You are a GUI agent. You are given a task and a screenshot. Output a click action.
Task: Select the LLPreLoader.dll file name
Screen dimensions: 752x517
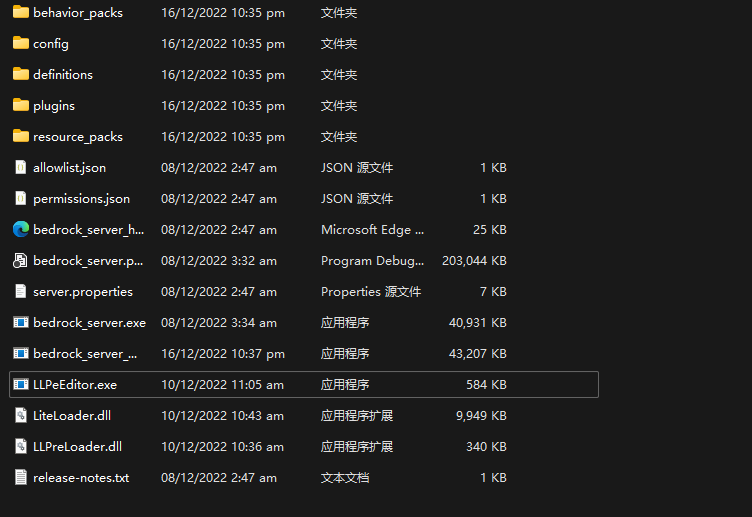77,446
